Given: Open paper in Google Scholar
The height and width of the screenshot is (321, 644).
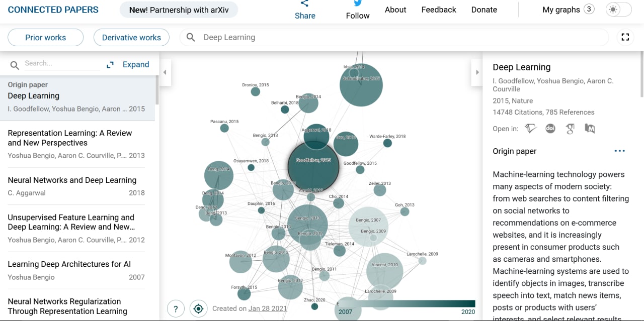Looking at the screenshot, I should [x=570, y=129].
